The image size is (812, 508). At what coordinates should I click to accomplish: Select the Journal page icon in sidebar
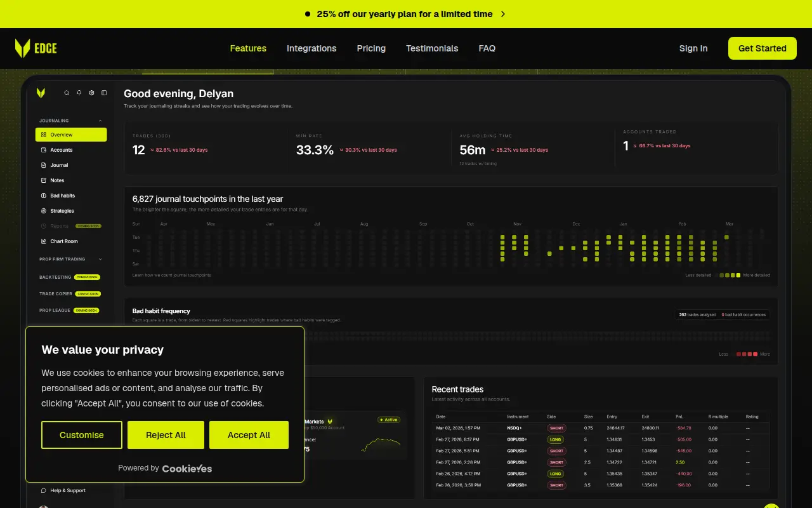44,165
